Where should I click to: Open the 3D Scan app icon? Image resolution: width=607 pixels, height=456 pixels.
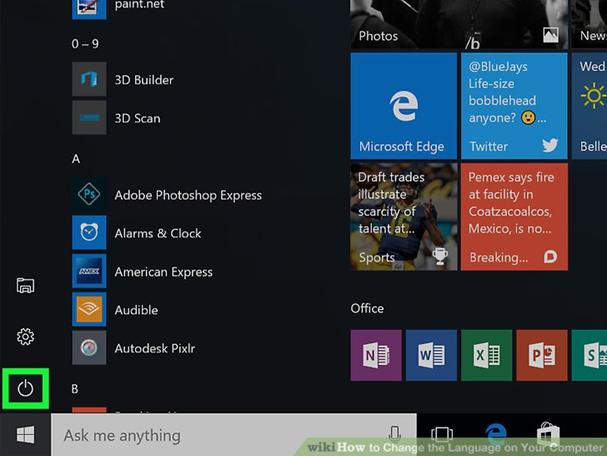[89, 117]
